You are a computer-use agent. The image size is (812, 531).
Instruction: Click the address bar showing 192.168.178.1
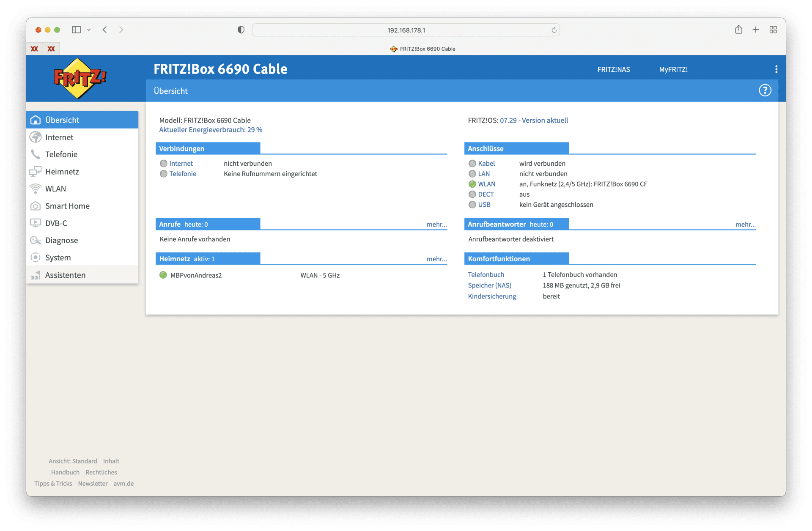point(406,30)
